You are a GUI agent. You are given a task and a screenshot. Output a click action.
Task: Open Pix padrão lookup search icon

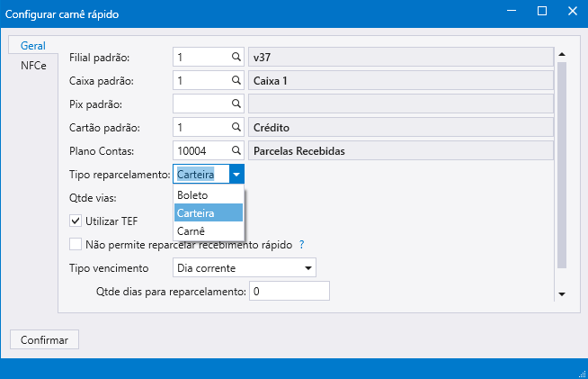tap(236, 104)
